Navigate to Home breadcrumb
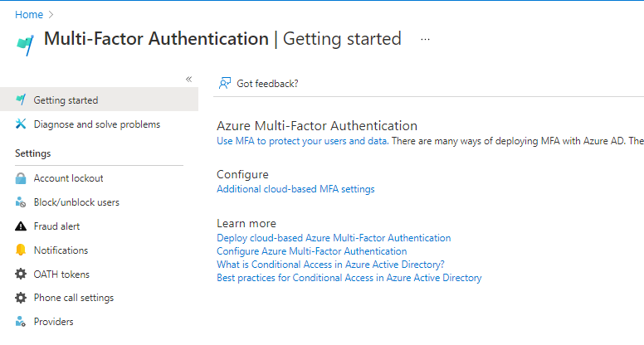The image size is (644, 345). coord(28,14)
